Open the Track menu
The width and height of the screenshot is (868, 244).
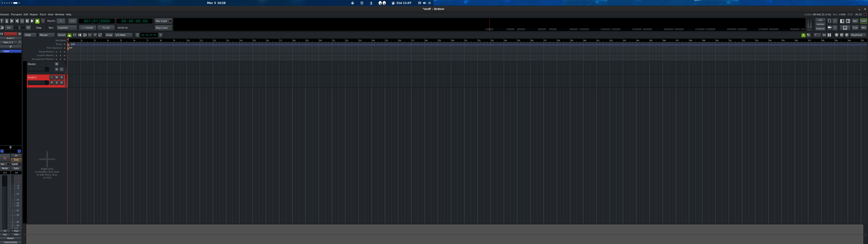pyautogui.click(x=43, y=15)
